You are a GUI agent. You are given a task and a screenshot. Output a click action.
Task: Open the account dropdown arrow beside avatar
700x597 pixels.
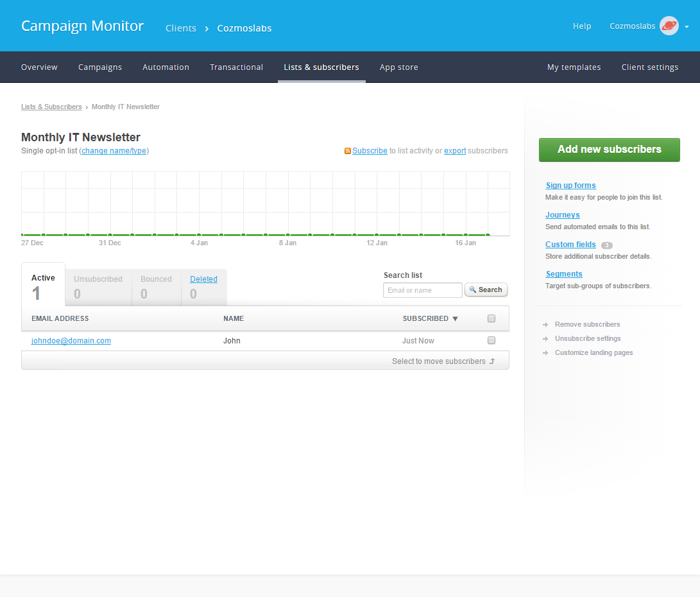[x=687, y=27]
